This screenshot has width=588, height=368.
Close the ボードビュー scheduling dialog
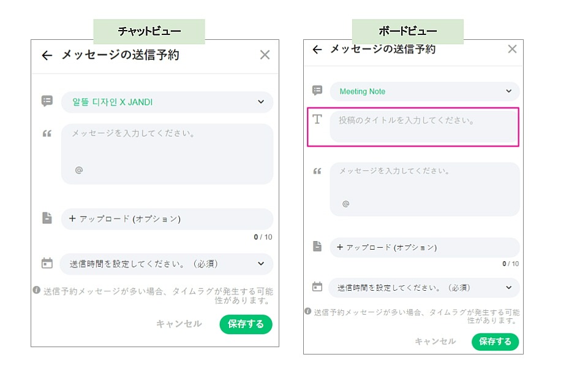pos(512,49)
